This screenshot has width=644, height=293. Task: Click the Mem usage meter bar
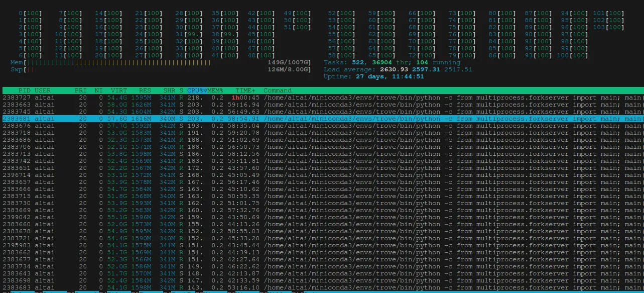point(161,62)
